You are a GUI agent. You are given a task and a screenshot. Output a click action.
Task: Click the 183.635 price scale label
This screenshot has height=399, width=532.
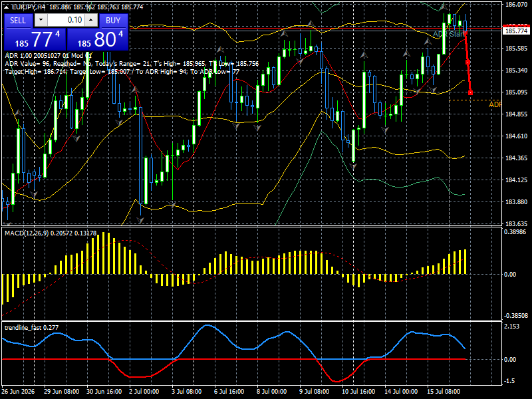[517, 223]
